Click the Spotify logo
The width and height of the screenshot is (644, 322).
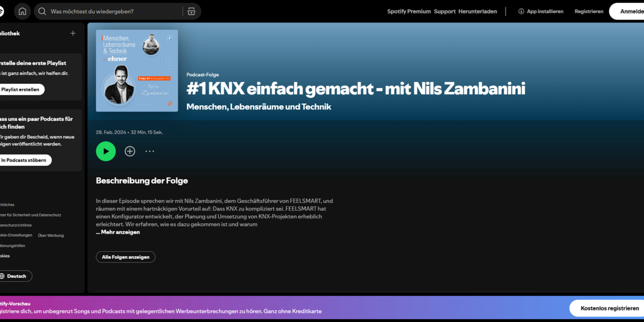2,11
